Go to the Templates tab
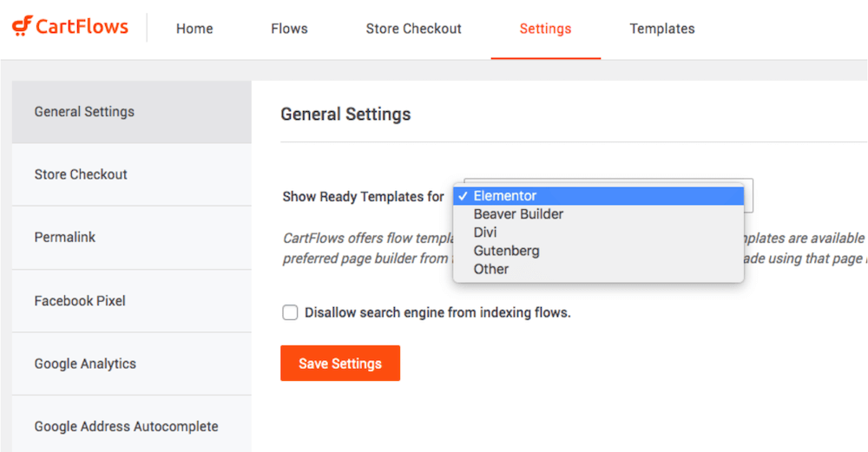The image size is (868, 452). coord(662,29)
